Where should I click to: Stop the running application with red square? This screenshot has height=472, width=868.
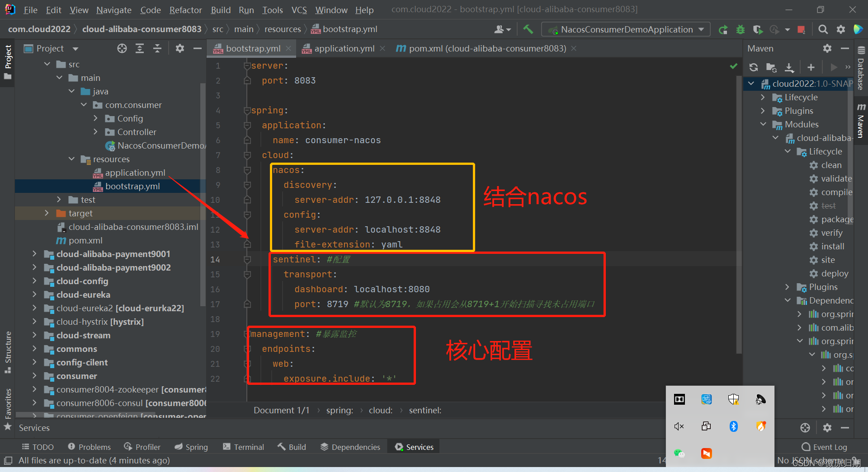click(801, 29)
